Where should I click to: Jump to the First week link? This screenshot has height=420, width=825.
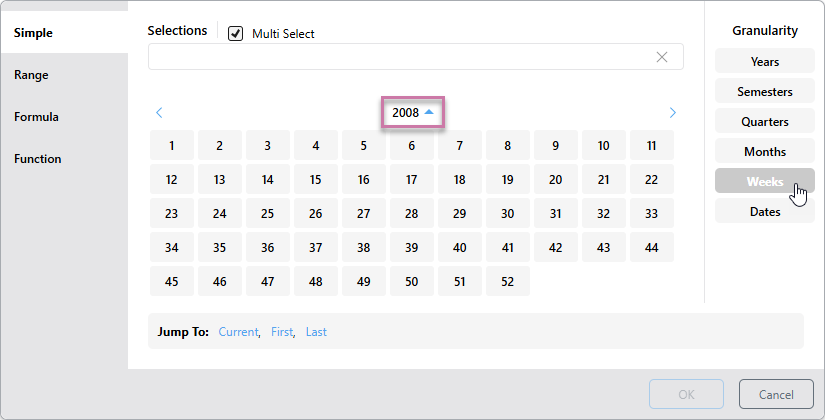[x=282, y=332]
